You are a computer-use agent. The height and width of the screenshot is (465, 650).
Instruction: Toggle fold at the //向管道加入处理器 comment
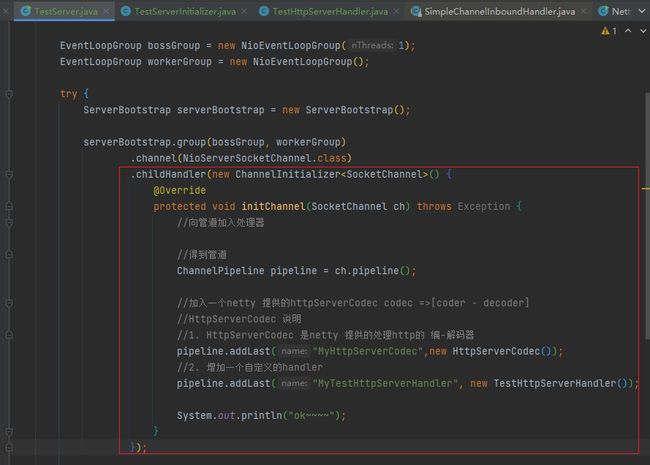coord(9,223)
